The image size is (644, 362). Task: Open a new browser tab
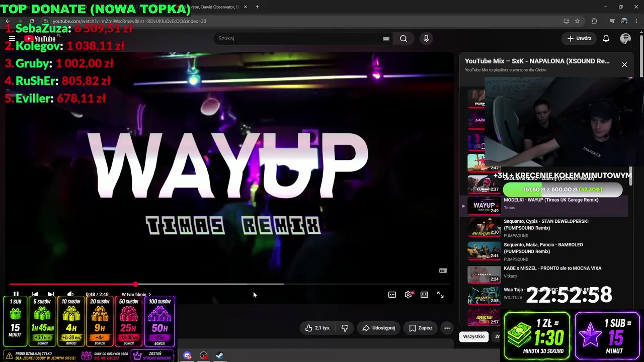point(257,7)
